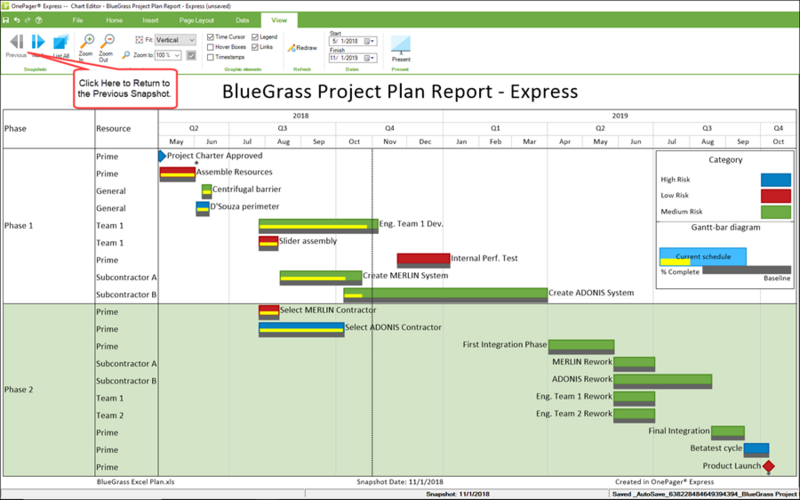Select the View tab
The image size is (800, 500).
279,20
